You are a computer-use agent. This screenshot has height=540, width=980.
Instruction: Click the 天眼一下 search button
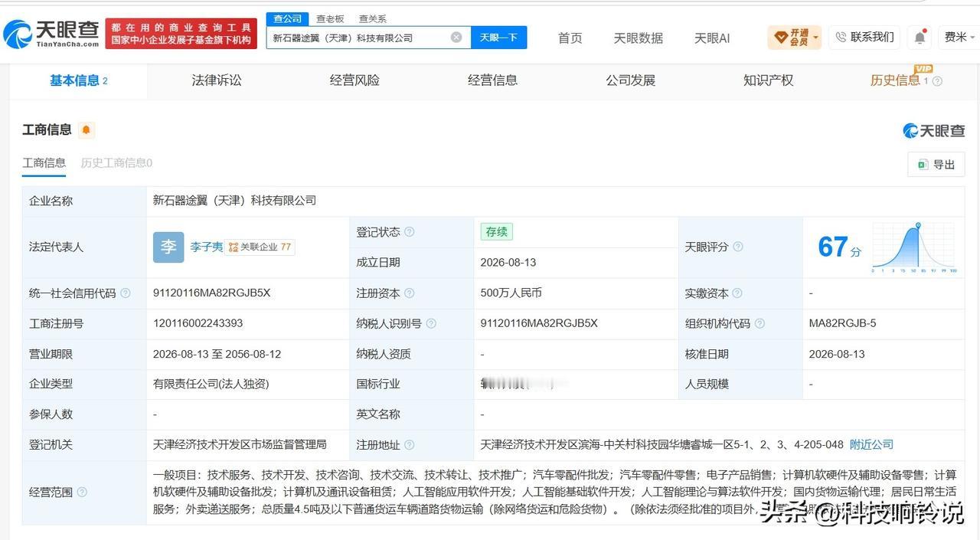[x=498, y=37]
